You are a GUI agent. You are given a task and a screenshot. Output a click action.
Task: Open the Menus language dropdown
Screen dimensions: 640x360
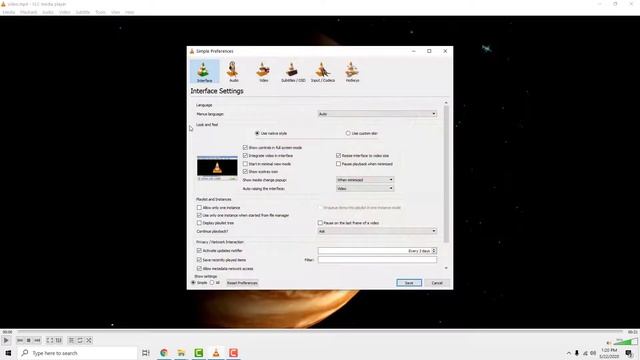pos(377,114)
